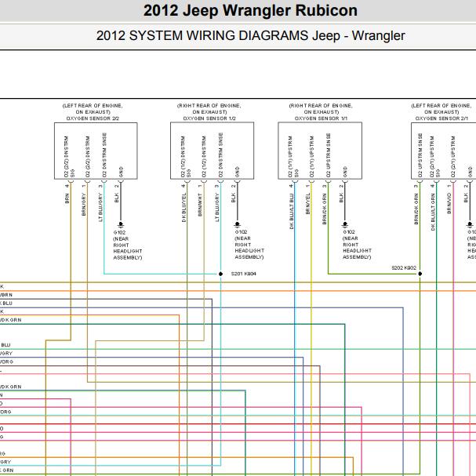The height and width of the screenshot is (476, 476).
Task: Click the G102 label under sensor 1/1
Action: point(349,231)
